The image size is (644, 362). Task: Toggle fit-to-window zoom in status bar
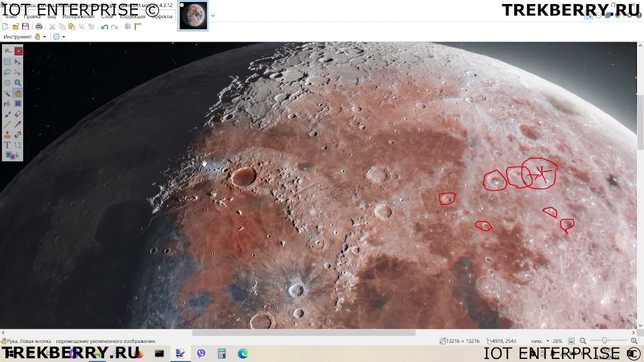[x=571, y=341]
